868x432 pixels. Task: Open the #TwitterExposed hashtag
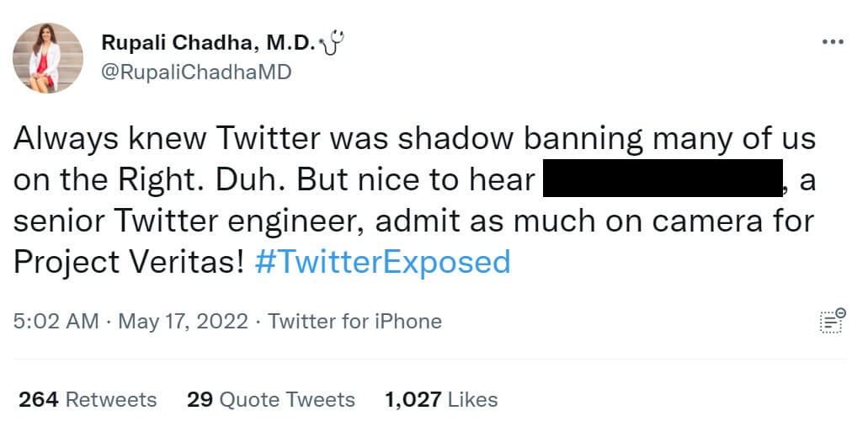point(381,263)
